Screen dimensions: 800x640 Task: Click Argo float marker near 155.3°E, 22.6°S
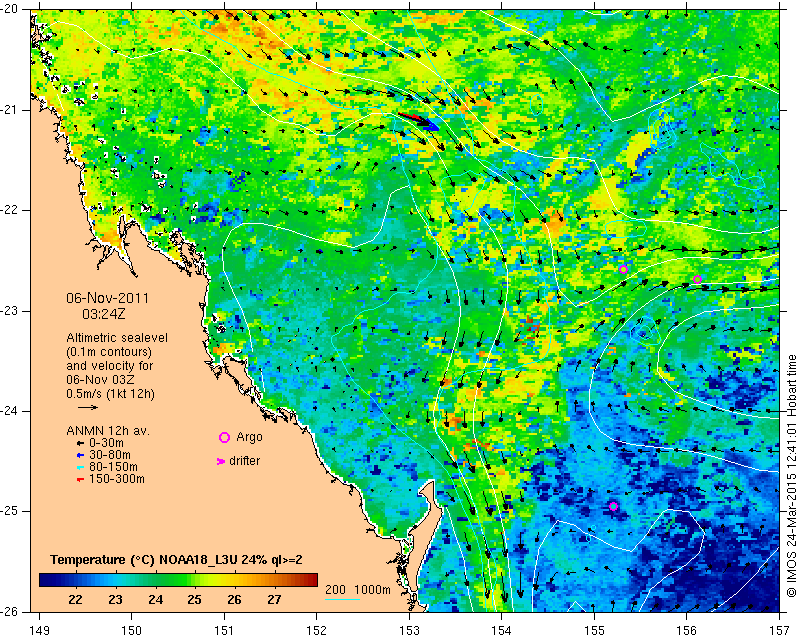[623, 269]
